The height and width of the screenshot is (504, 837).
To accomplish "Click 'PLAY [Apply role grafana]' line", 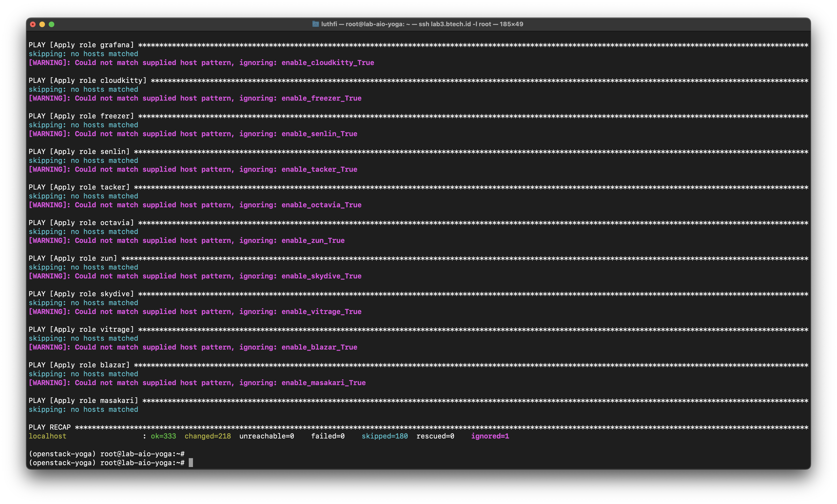I will click(418, 45).
